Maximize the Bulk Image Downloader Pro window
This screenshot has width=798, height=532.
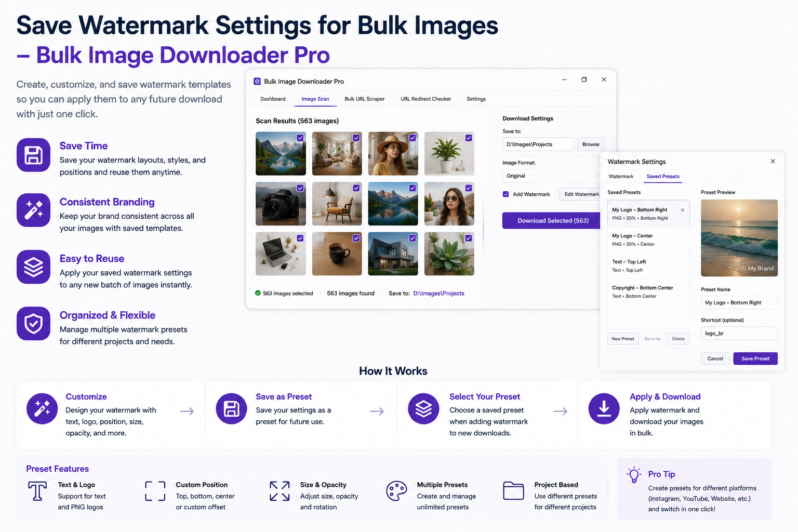coord(584,79)
